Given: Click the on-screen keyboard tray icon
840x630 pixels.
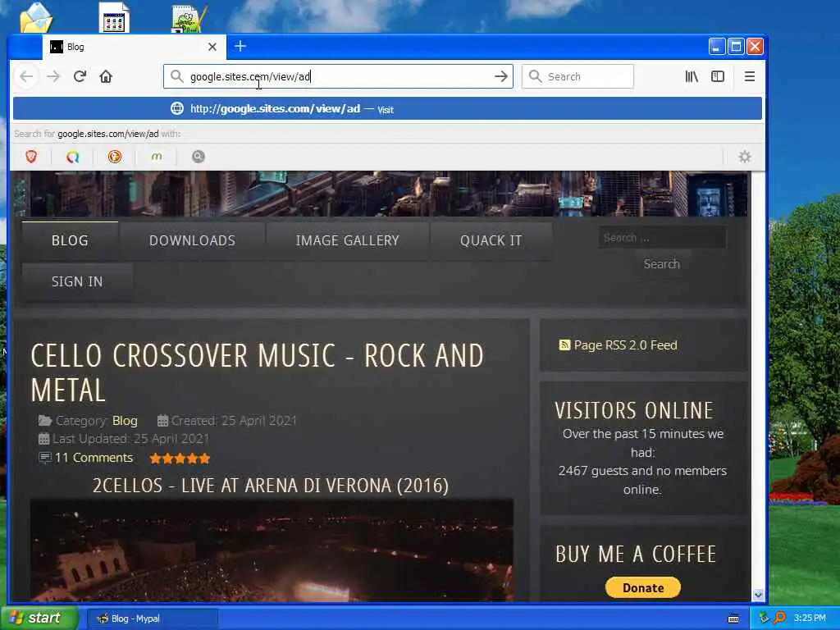Looking at the screenshot, I should (733, 619).
